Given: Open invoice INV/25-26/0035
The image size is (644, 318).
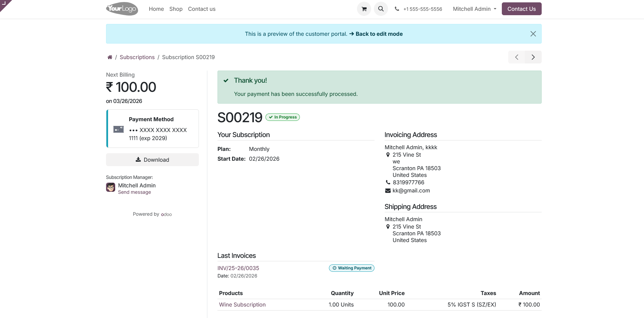Looking at the screenshot, I should (238, 268).
